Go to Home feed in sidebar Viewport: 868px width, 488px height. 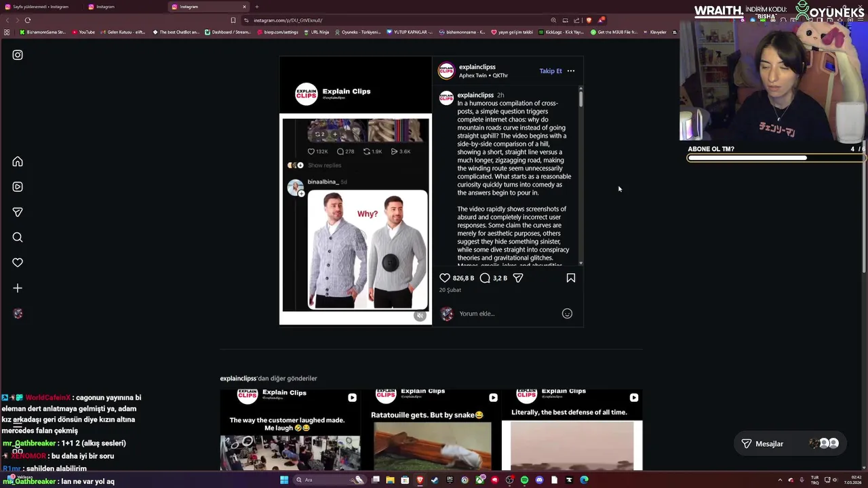pyautogui.click(x=18, y=161)
